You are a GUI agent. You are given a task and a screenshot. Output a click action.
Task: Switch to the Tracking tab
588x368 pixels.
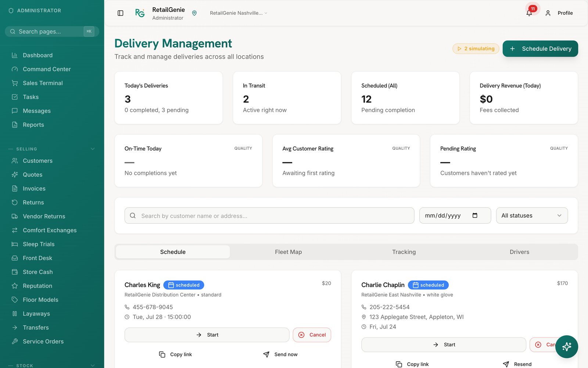click(404, 252)
